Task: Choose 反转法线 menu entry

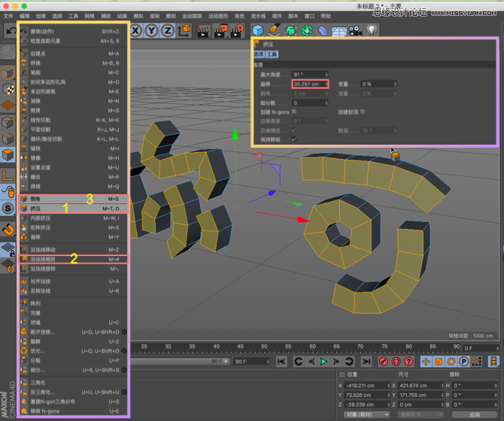Action: point(74,291)
